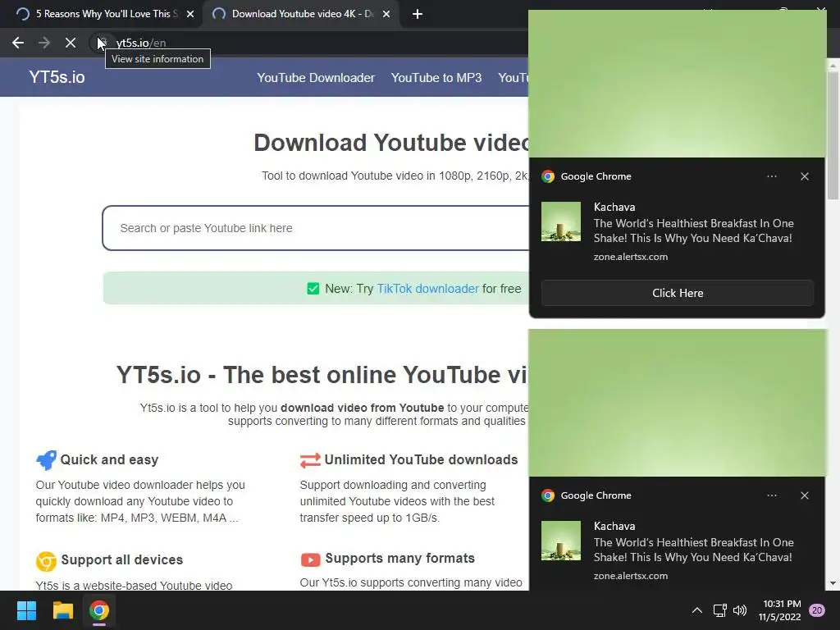The height and width of the screenshot is (630, 840).
Task: Go back using the browser back arrow
Action: point(18,43)
